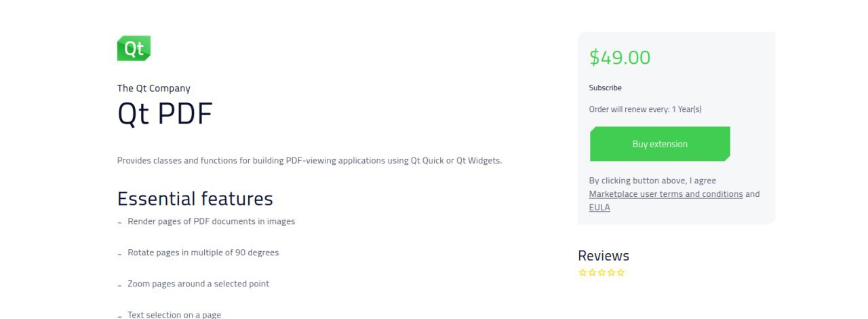Click the Subscribe label
The image size is (868, 319).
[x=605, y=88]
